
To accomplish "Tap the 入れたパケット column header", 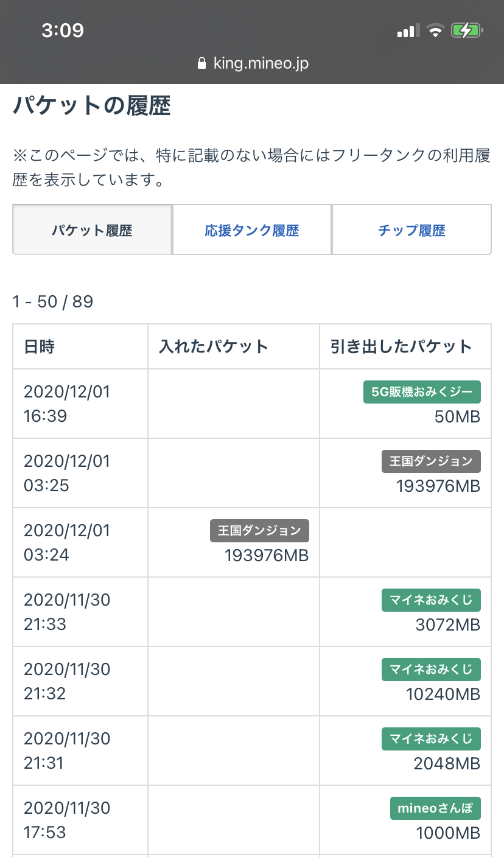I will (214, 347).
